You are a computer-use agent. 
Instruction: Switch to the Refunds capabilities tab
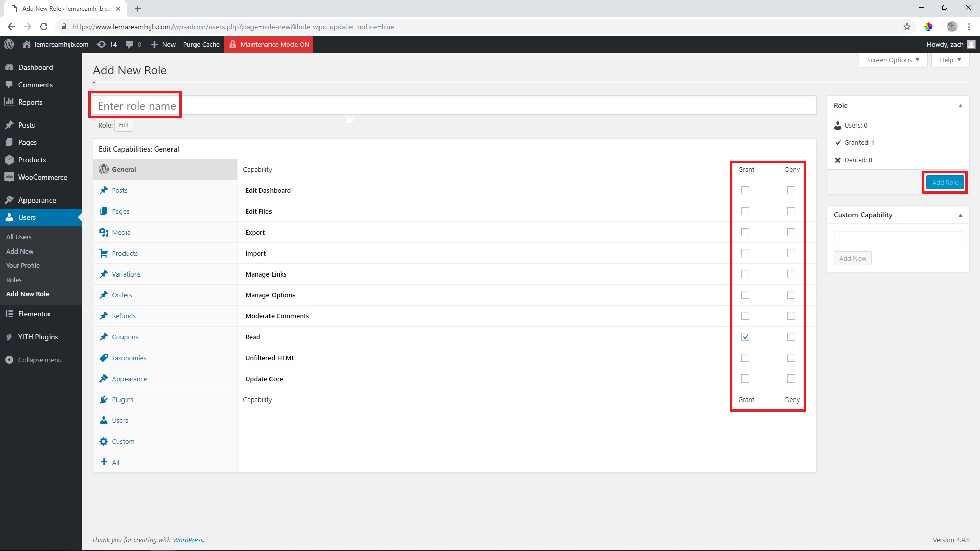click(165, 316)
